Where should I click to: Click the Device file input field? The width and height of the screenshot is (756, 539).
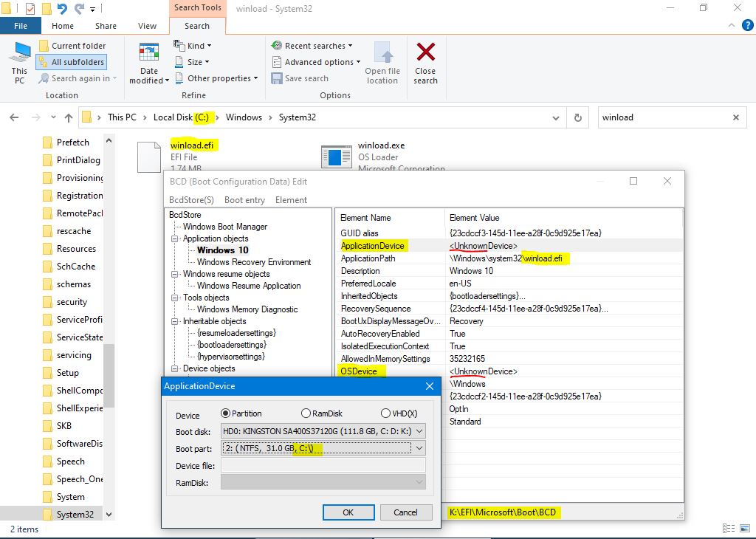tap(323, 466)
